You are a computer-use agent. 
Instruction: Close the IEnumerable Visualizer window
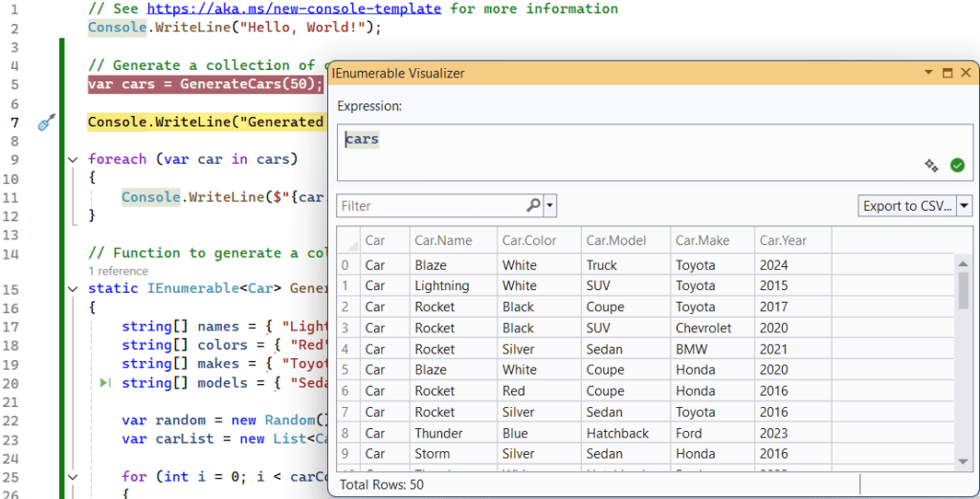point(966,73)
